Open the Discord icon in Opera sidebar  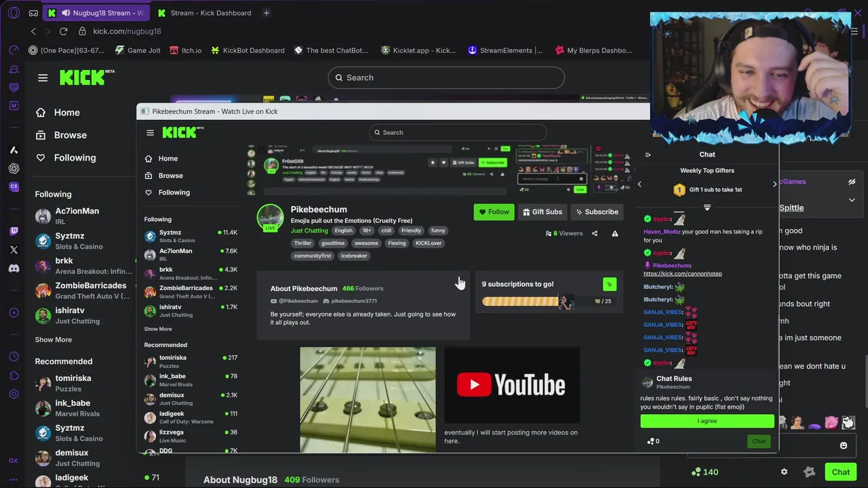(x=14, y=268)
